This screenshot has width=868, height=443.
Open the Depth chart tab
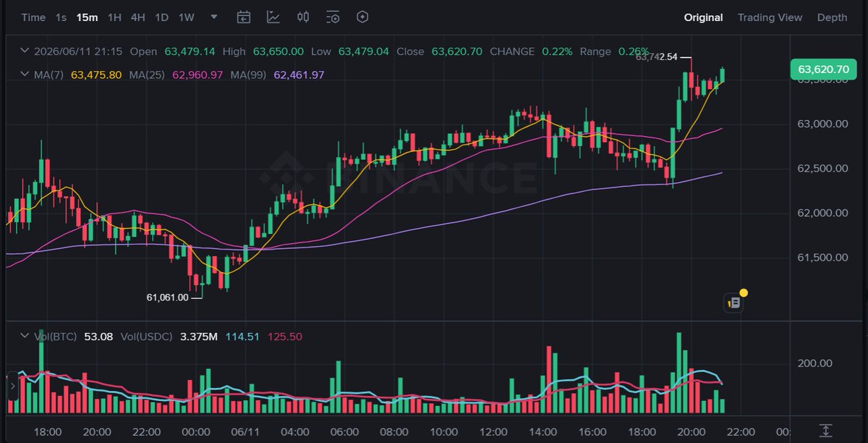[x=832, y=17]
